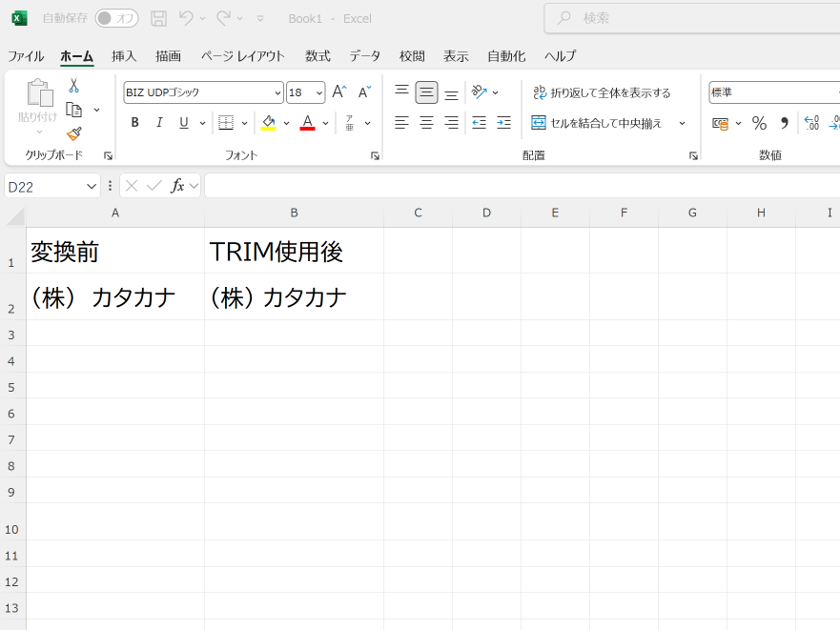Click the Bottom Align icon

[x=452, y=92]
